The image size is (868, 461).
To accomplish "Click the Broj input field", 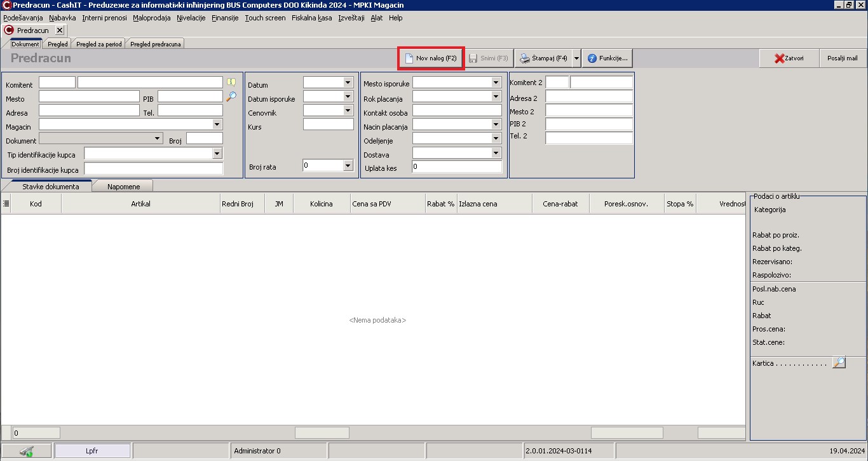I will coord(205,138).
